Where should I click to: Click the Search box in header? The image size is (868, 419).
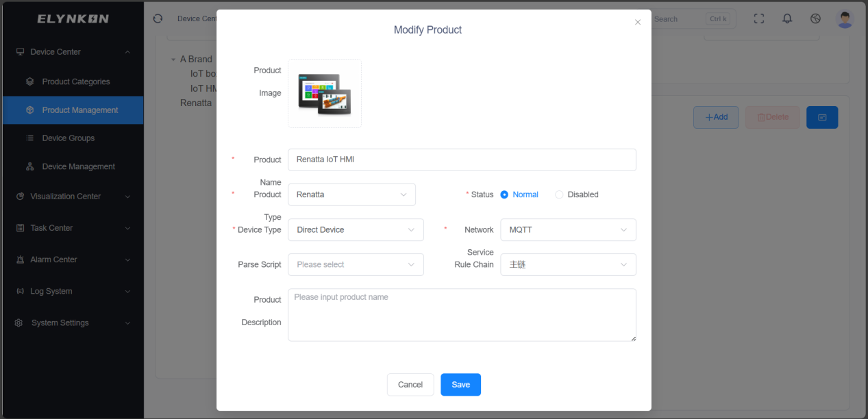693,19
